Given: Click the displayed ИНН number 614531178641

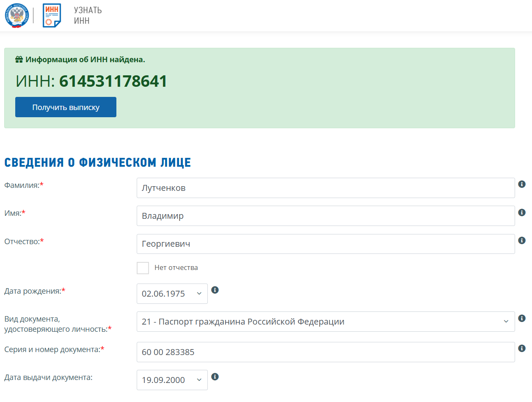Looking at the screenshot, I should click(x=112, y=82).
